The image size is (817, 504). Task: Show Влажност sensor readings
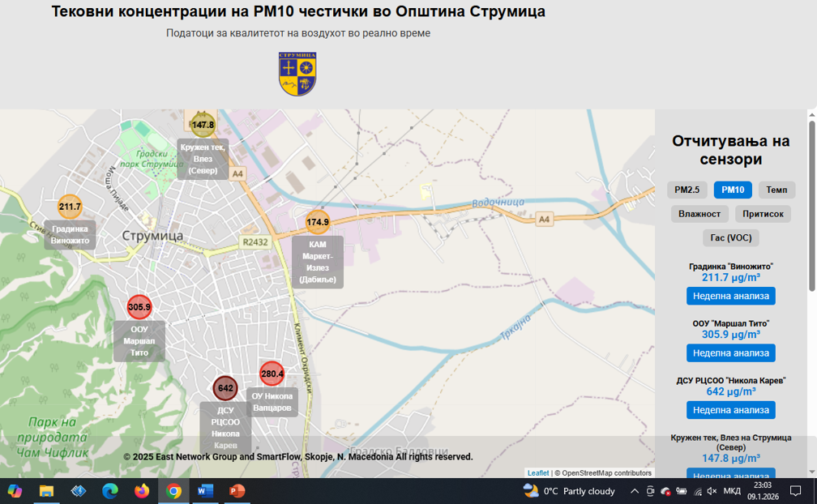point(699,214)
